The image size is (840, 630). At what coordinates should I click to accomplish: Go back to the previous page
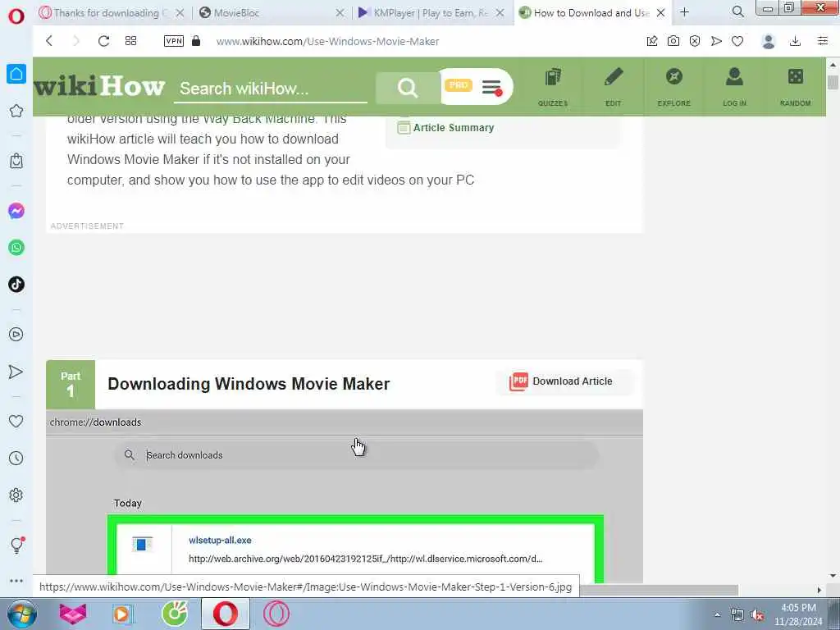point(49,41)
